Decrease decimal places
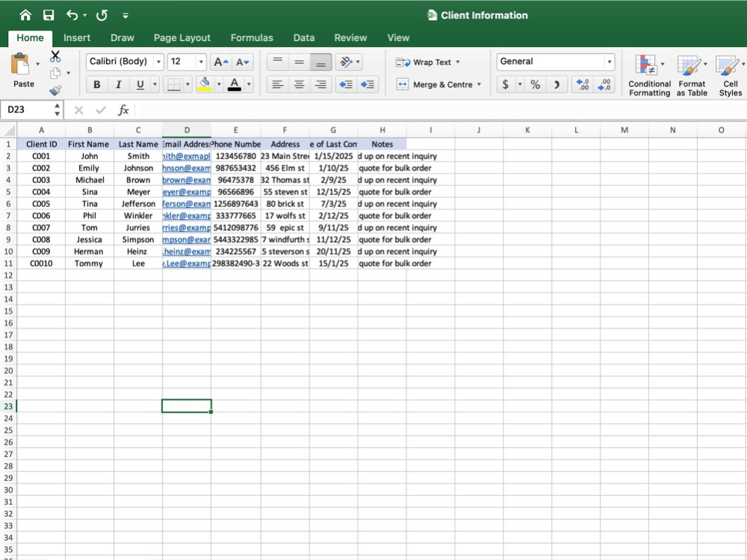 tap(604, 85)
